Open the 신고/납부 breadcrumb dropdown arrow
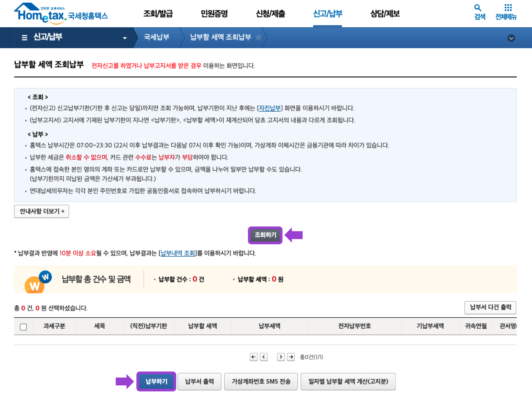Screen dimensions: 532x410 125,38
